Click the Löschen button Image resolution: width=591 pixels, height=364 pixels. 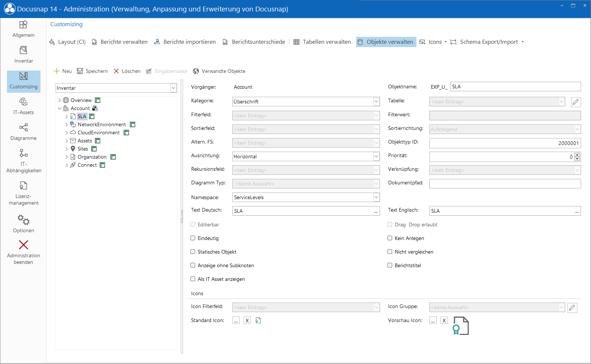click(127, 71)
